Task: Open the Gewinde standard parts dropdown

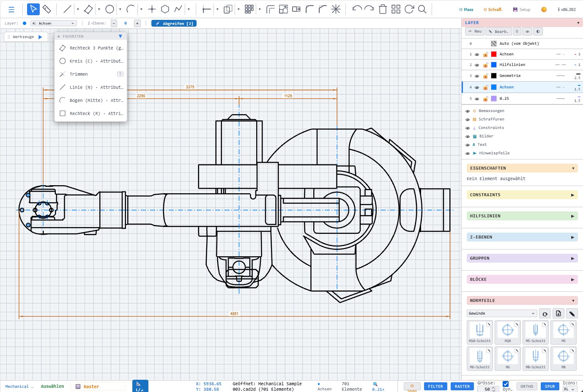Action: pyautogui.click(x=502, y=313)
